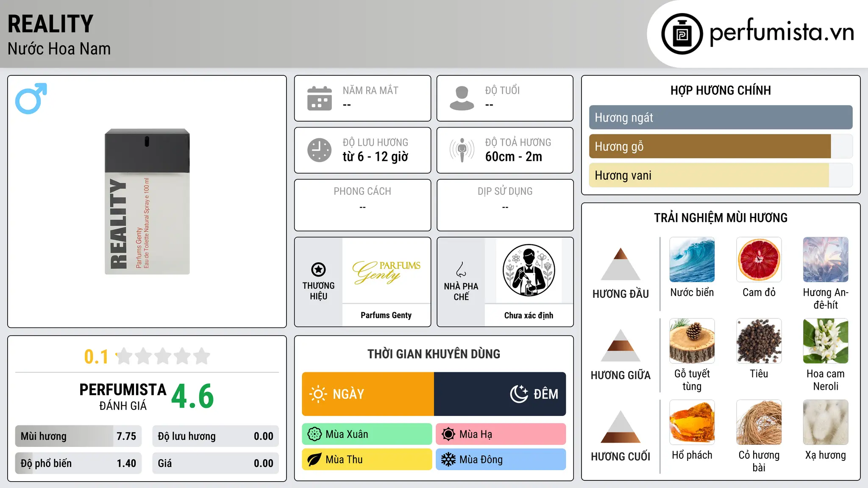868x488 pixels.
Task: Click the flower icon beside Mùa Xuân
Action: (x=314, y=434)
